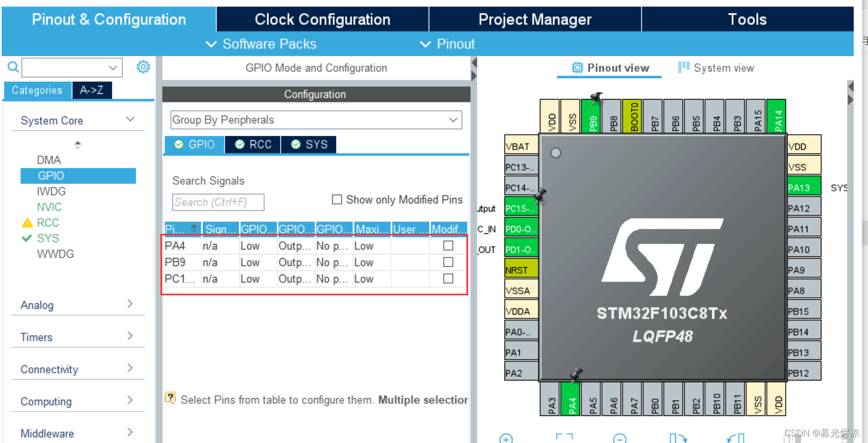
Task: Switch to Pinout view
Action: pos(610,68)
